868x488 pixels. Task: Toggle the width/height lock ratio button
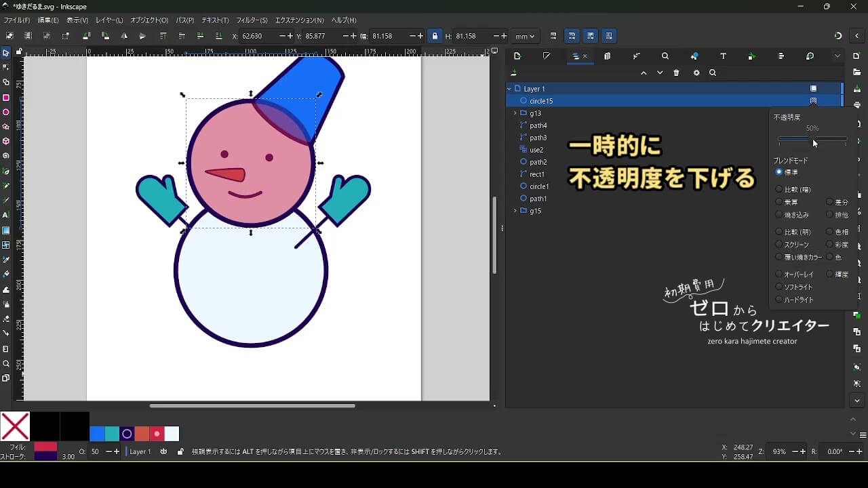click(435, 36)
